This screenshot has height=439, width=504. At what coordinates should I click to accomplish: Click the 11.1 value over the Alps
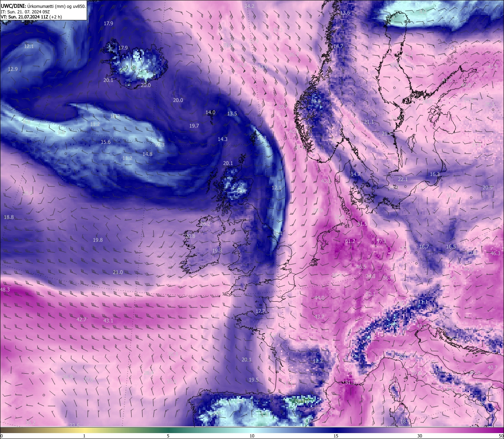click(423, 302)
